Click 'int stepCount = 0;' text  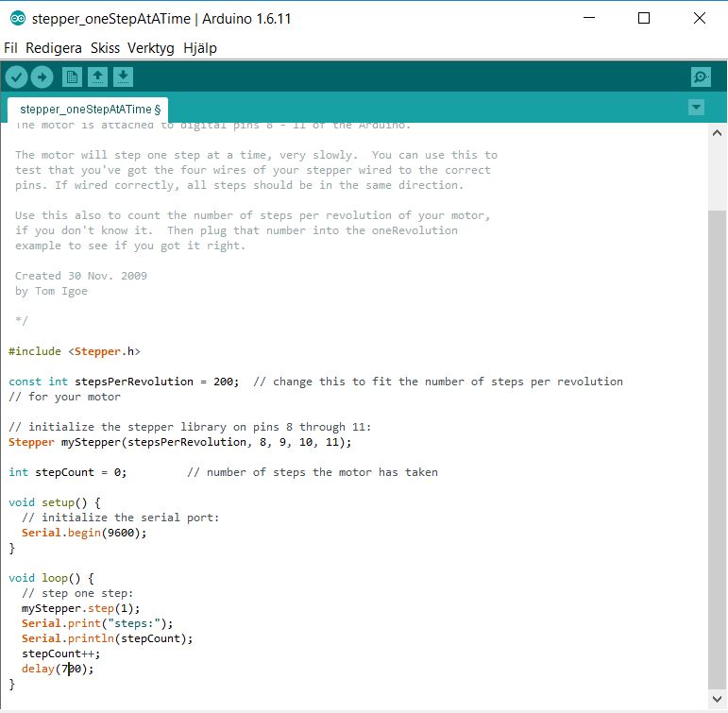[67, 472]
